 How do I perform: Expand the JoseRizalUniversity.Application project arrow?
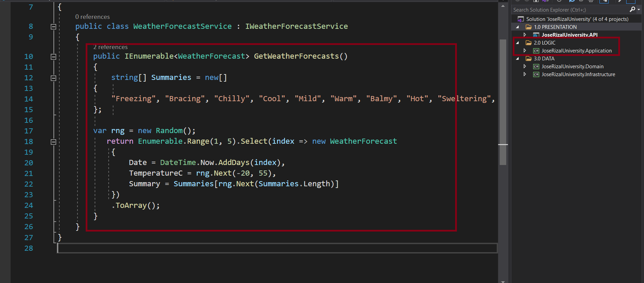525,50
